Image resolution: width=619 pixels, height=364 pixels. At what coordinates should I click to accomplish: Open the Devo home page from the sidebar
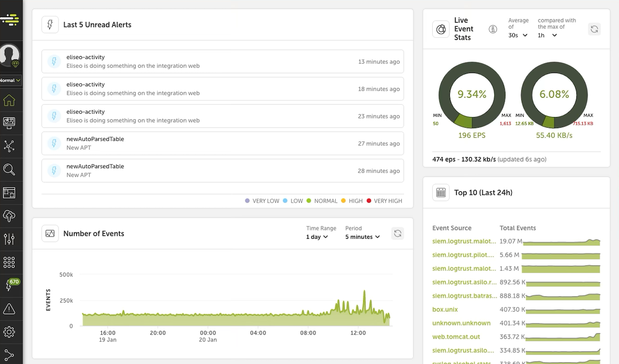(11, 100)
